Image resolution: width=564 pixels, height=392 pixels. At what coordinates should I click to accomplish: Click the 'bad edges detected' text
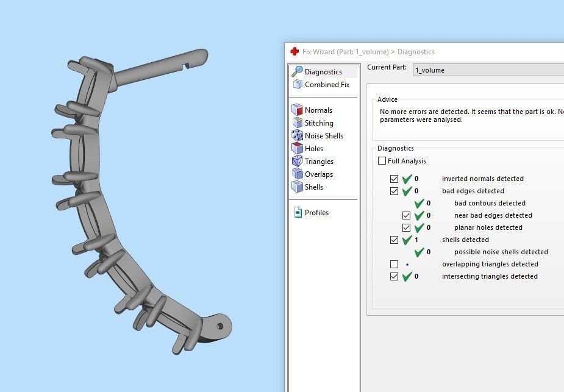473,191
